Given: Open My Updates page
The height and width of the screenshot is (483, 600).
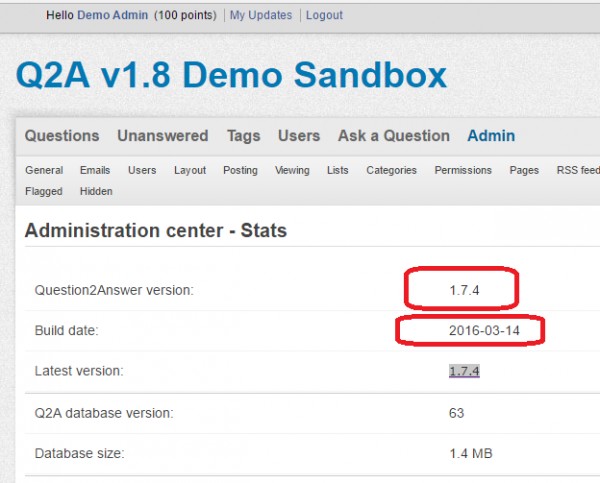Looking at the screenshot, I should [261, 15].
